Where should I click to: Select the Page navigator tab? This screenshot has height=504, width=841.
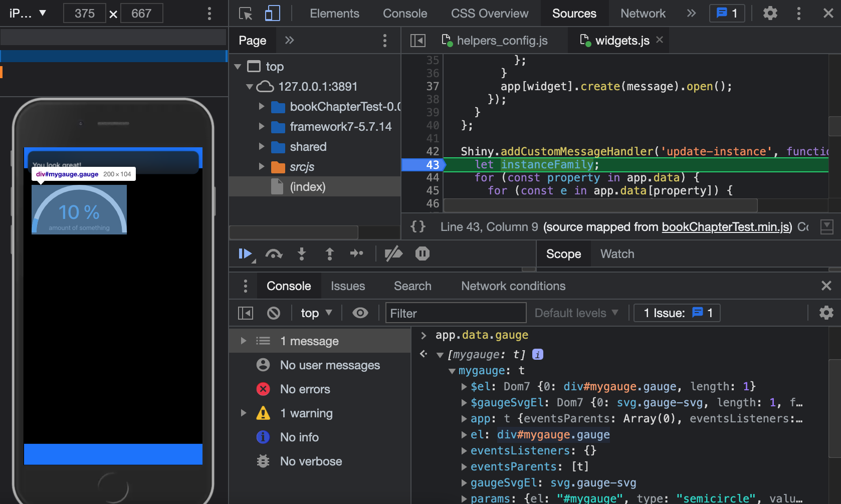[253, 41]
